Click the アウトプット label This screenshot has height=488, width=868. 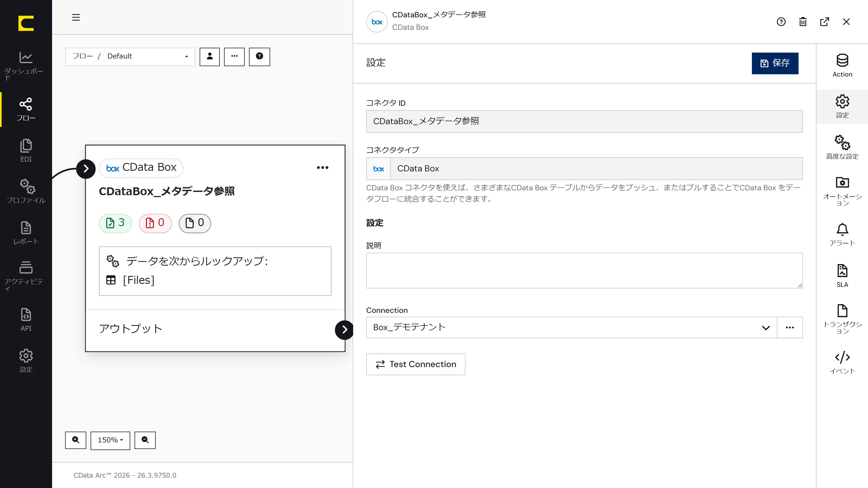pos(131,329)
